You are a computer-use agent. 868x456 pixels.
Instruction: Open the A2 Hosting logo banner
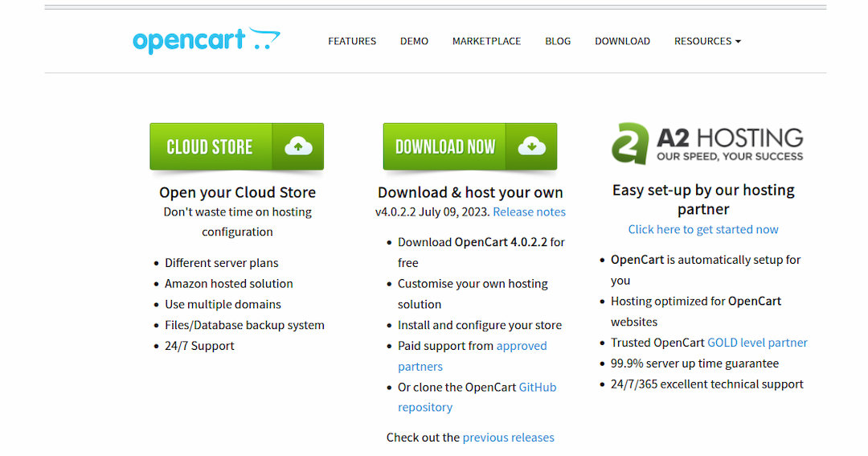pyautogui.click(x=707, y=143)
